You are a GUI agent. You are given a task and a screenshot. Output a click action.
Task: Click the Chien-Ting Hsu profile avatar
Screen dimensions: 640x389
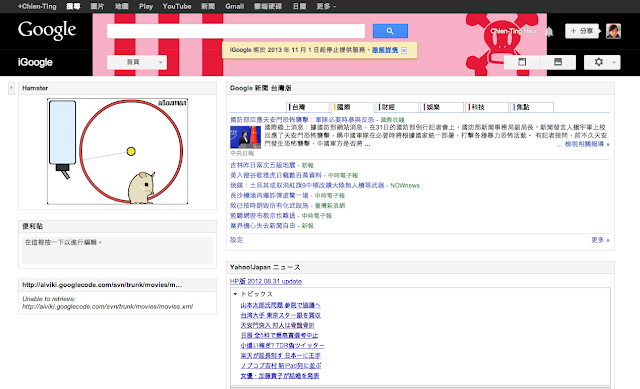[x=613, y=31]
